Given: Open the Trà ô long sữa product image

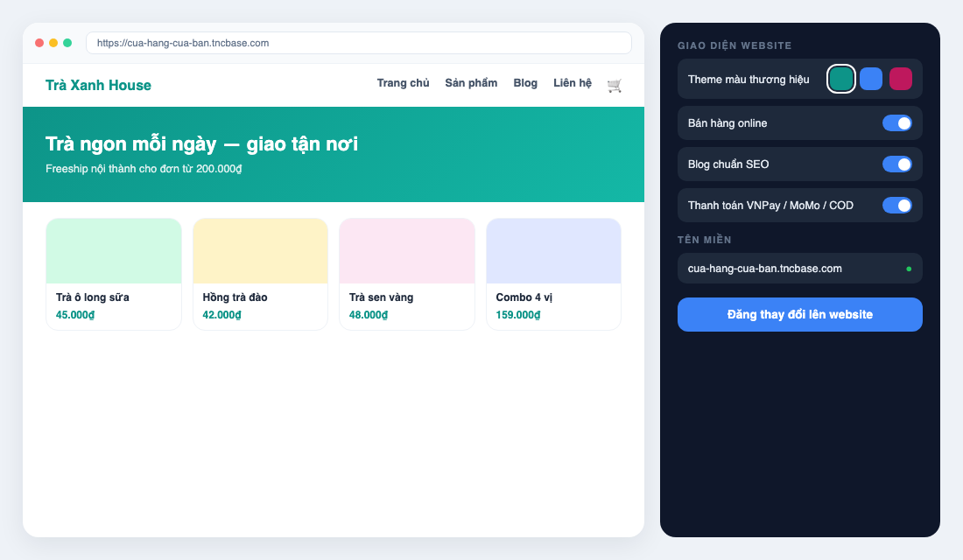Looking at the screenshot, I should coord(114,251).
